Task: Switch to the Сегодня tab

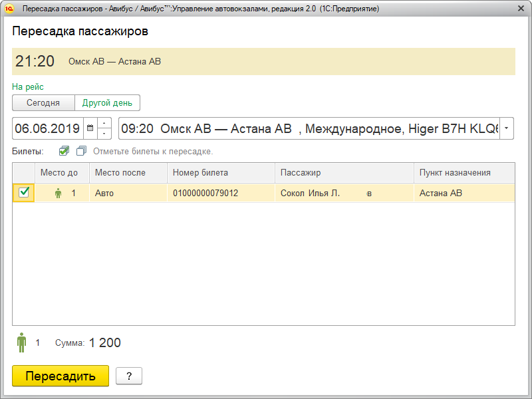Action: [43, 103]
